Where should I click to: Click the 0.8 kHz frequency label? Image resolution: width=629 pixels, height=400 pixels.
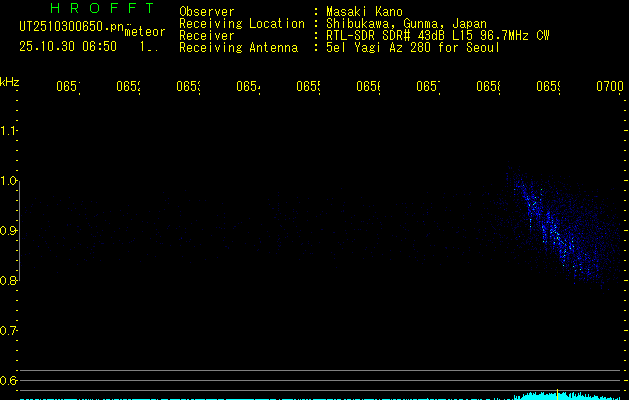click(8, 280)
